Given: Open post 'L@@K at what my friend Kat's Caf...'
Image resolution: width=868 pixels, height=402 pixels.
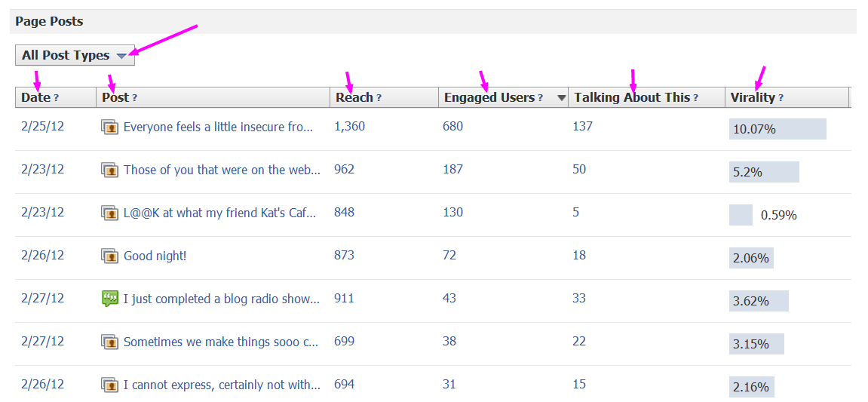Looking at the screenshot, I should click(x=219, y=213).
